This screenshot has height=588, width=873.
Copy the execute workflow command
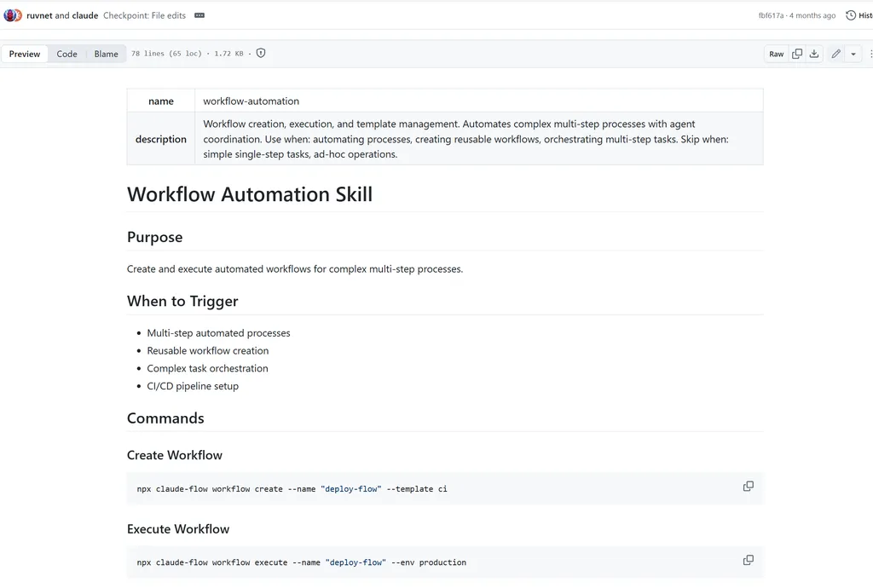pos(749,560)
